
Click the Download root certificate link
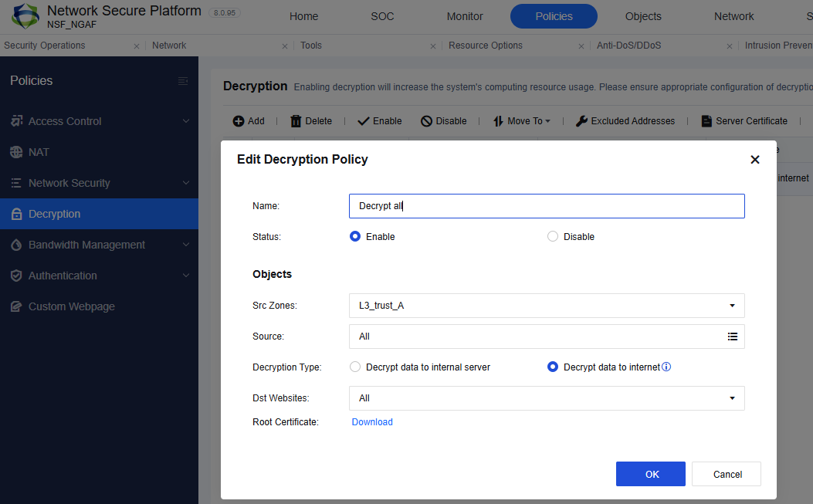point(372,422)
